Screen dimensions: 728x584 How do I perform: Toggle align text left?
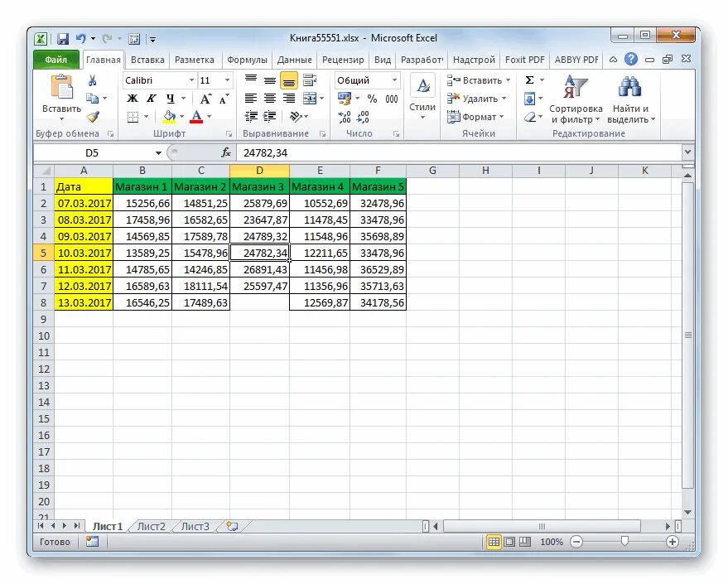click(x=251, y=99)
